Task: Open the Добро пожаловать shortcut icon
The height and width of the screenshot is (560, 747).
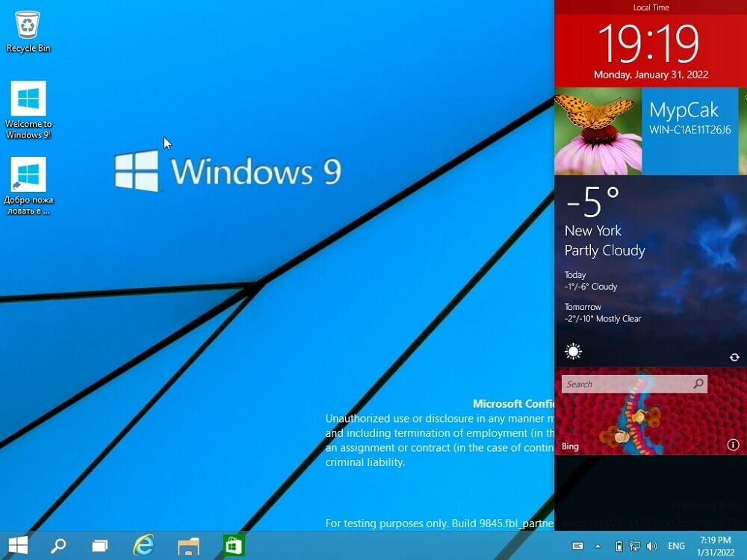Action: 28,174
